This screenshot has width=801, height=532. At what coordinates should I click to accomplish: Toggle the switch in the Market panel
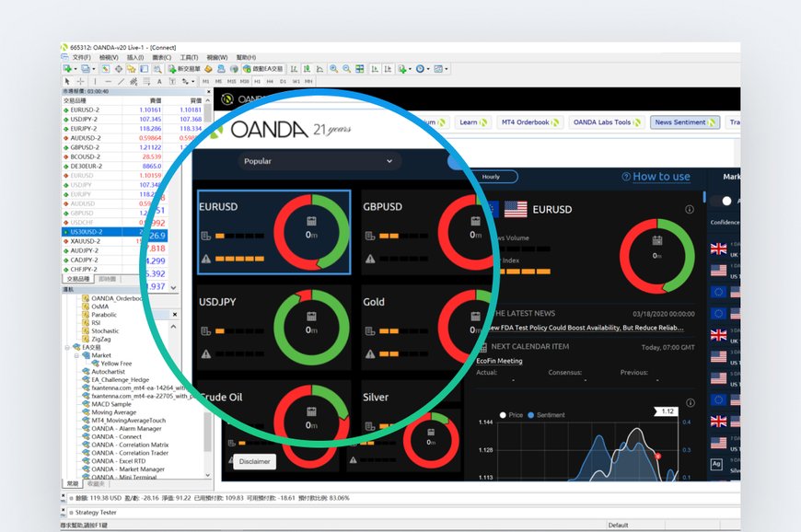[727, 201]
